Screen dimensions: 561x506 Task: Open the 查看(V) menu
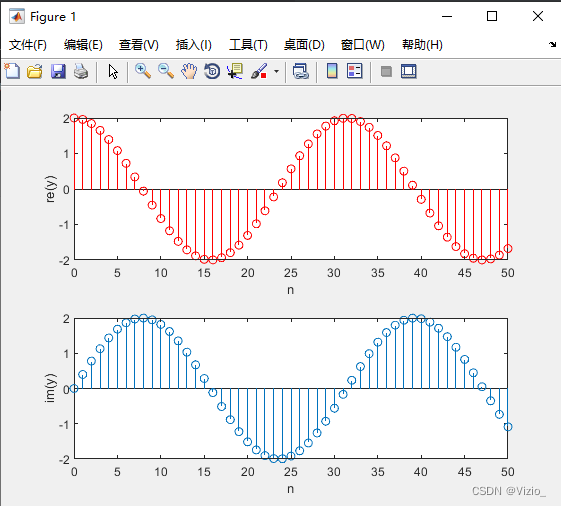(139, 45)
